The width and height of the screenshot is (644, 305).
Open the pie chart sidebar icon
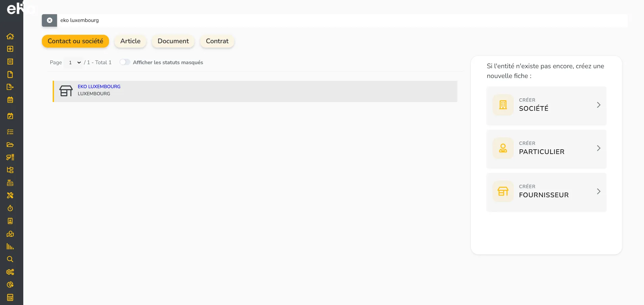[x=10, y=284]
